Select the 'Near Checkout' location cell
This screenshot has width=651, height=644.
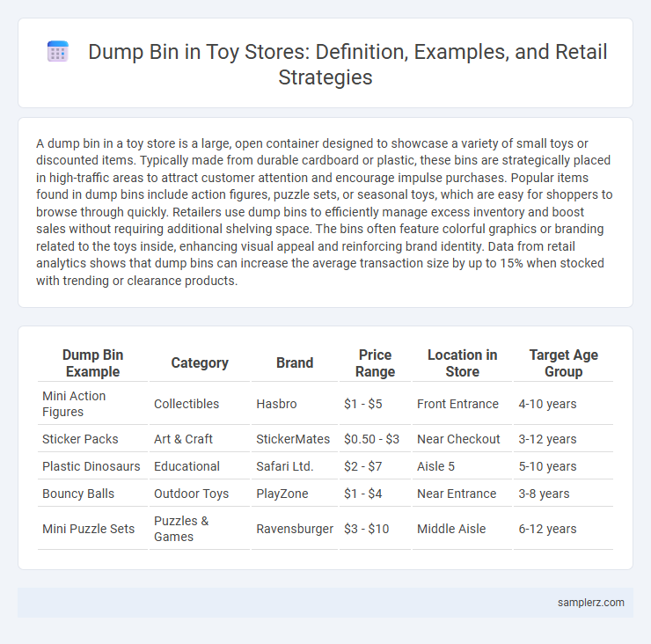click(462, 439)
